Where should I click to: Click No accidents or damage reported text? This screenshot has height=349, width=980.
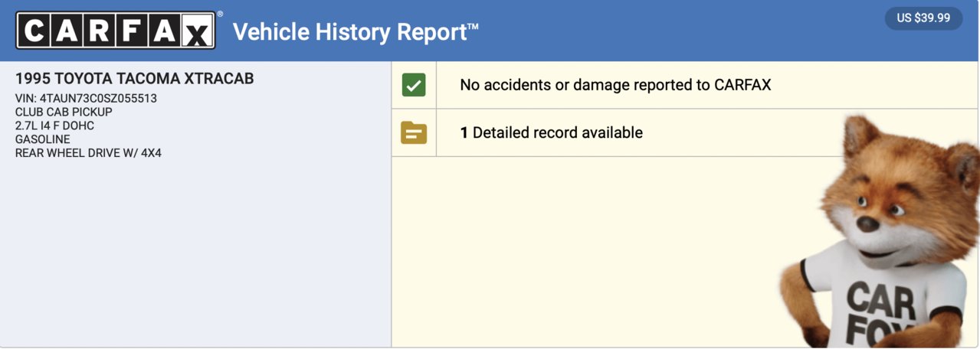pos(615,85)
